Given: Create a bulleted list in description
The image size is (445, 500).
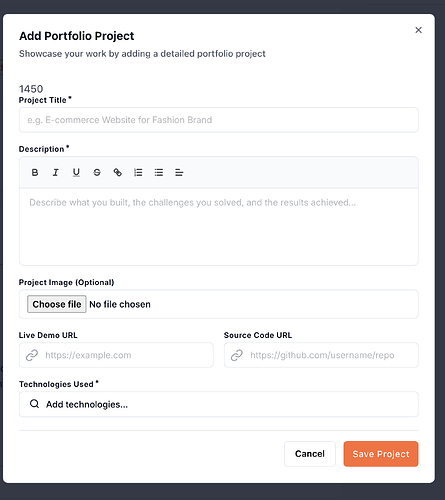Looking at the screenshot, I should pyautogui.click(x=159, y=172).
